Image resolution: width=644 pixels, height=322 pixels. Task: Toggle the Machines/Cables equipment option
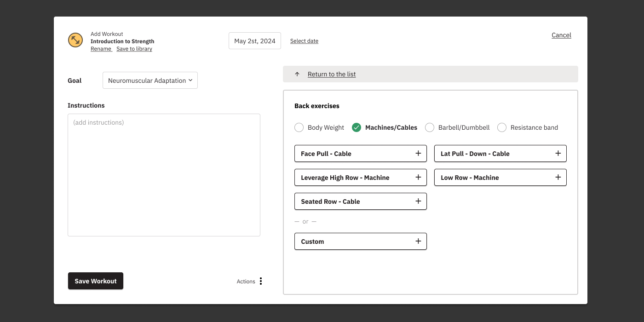[x=356, y=127]
